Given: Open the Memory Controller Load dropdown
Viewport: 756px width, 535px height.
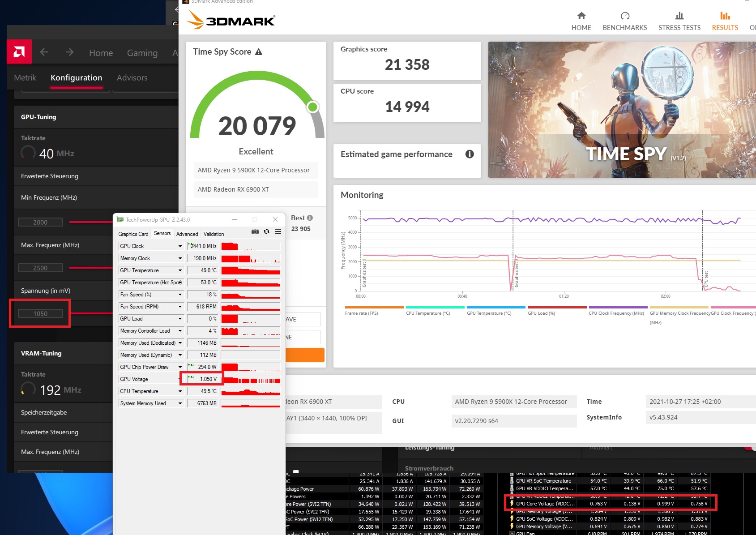Looking at the screenshot, I should (180, 331).
